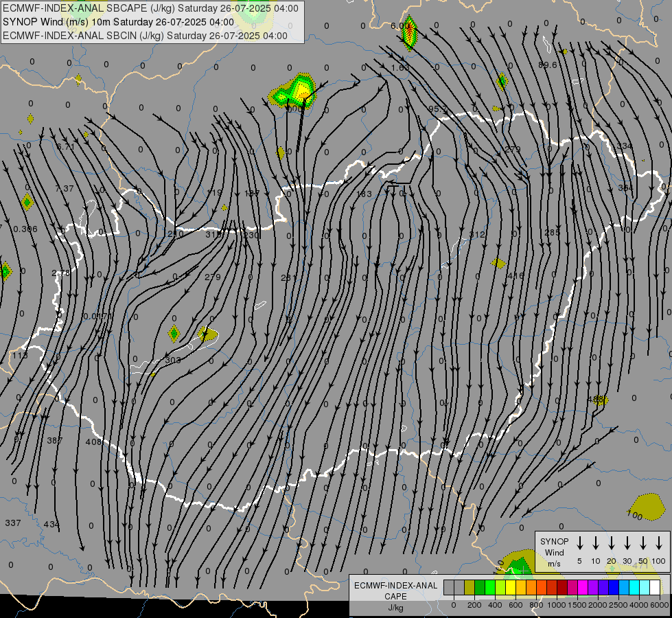672x618 pixels.
Task: Click the 488 value on the map
Action: pos(596,400)
